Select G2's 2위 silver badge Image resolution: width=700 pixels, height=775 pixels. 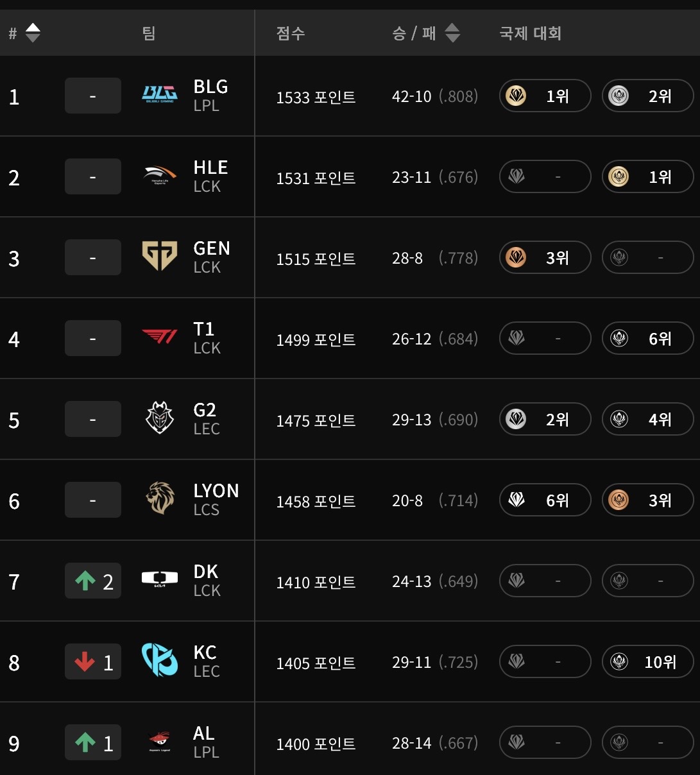[545, 419]
